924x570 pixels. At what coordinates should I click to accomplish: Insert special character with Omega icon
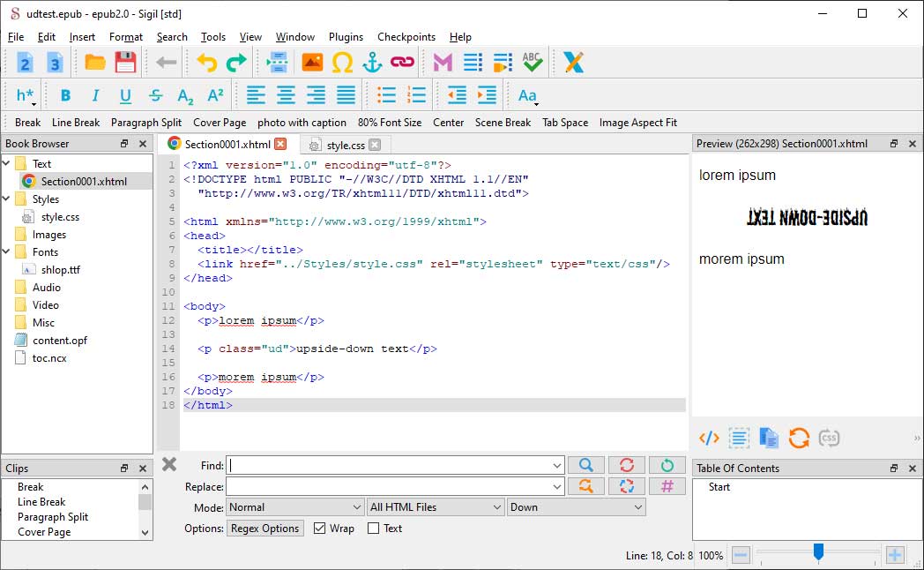(342, 62)
